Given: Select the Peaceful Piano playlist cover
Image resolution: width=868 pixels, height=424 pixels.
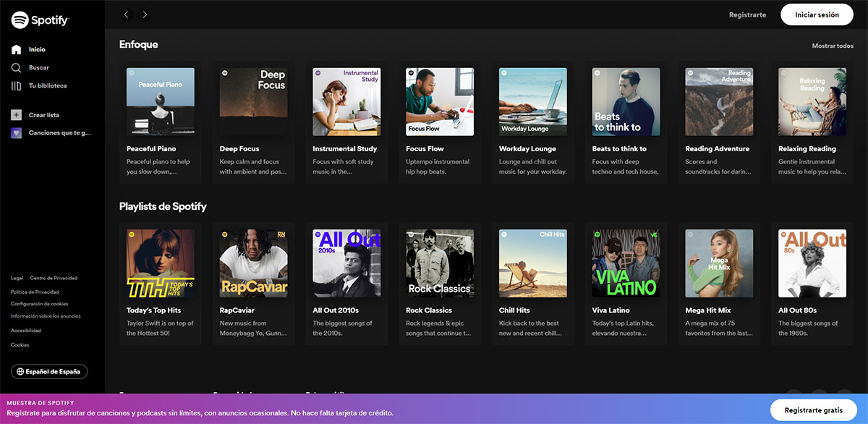Looking at the screenshot, I should (161, 102).
